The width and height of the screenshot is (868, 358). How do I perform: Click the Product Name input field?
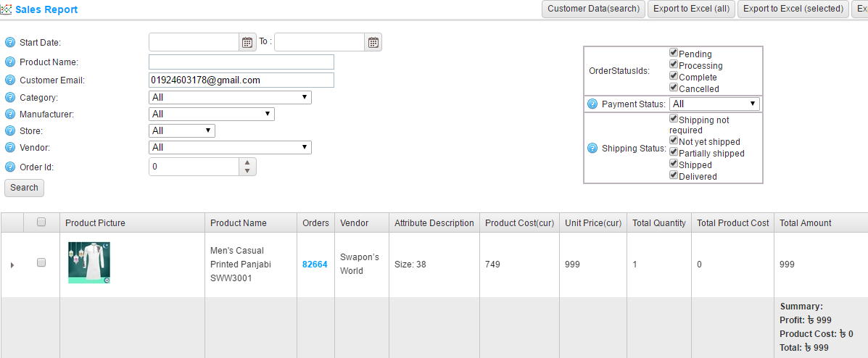[241, 62]
